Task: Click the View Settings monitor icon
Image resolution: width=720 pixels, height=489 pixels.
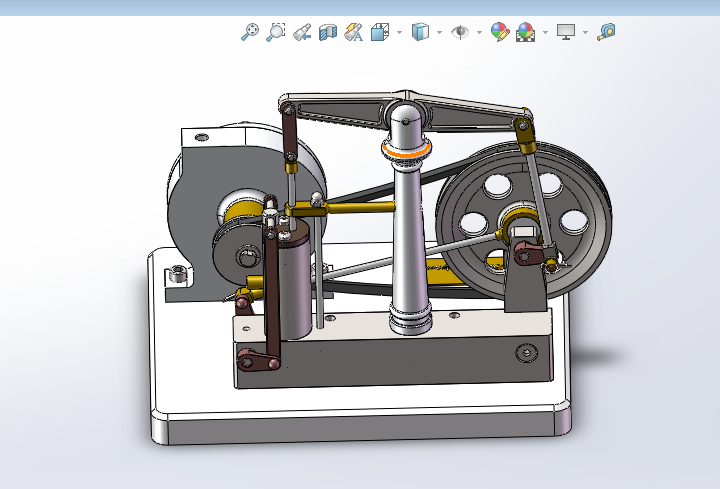Action: (566, 32)
